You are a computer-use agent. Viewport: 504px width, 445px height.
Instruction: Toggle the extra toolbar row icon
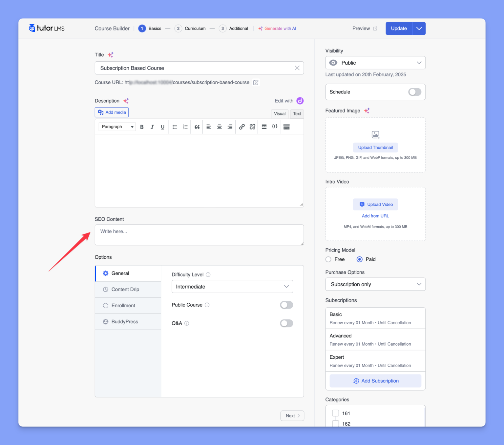(286, 127)
